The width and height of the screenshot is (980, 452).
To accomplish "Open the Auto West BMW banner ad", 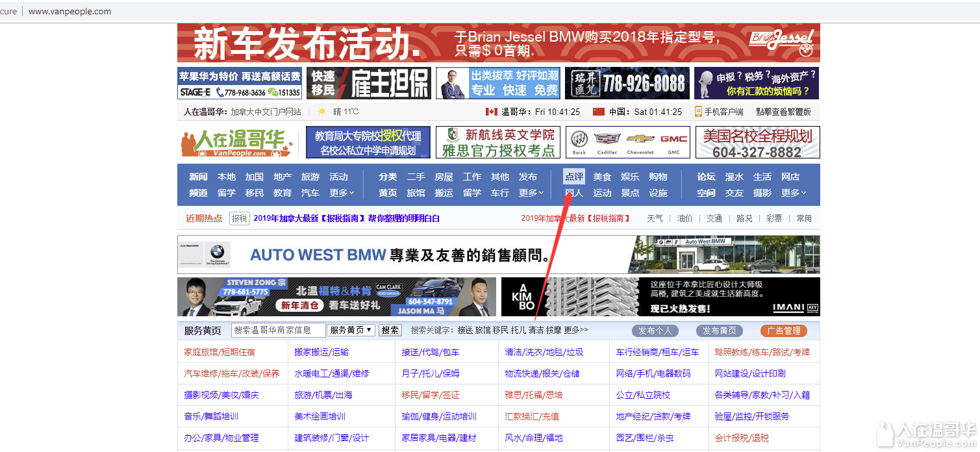I will [498, 255].
